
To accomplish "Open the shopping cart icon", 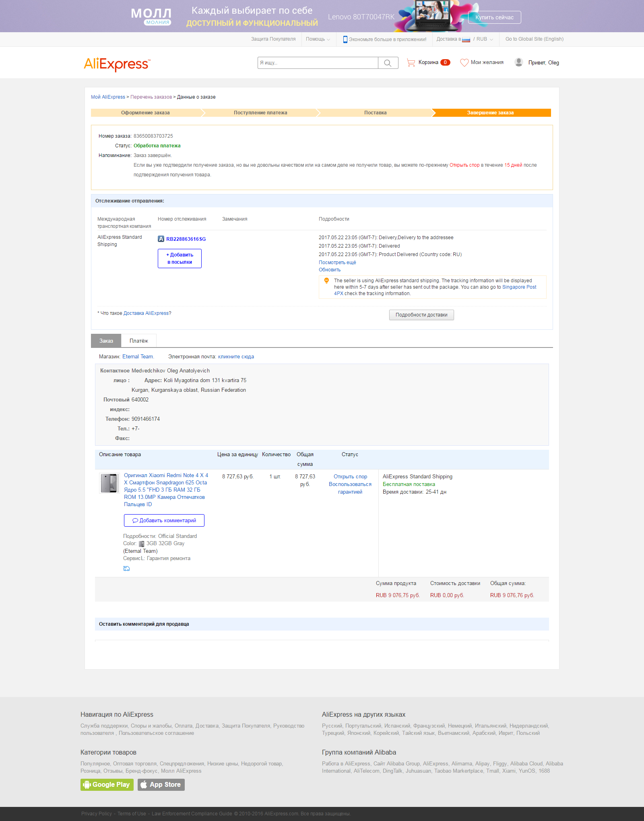I will tap(411, 62).
